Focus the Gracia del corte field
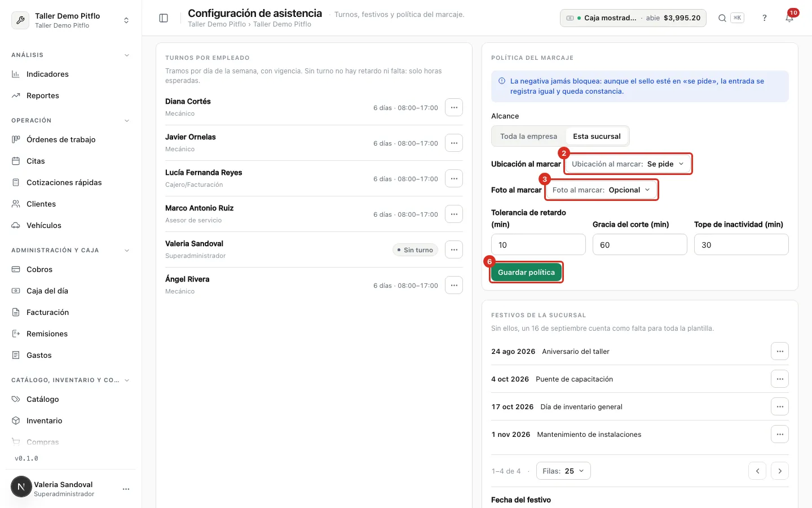The image size is (812, 508). [640, 244]
